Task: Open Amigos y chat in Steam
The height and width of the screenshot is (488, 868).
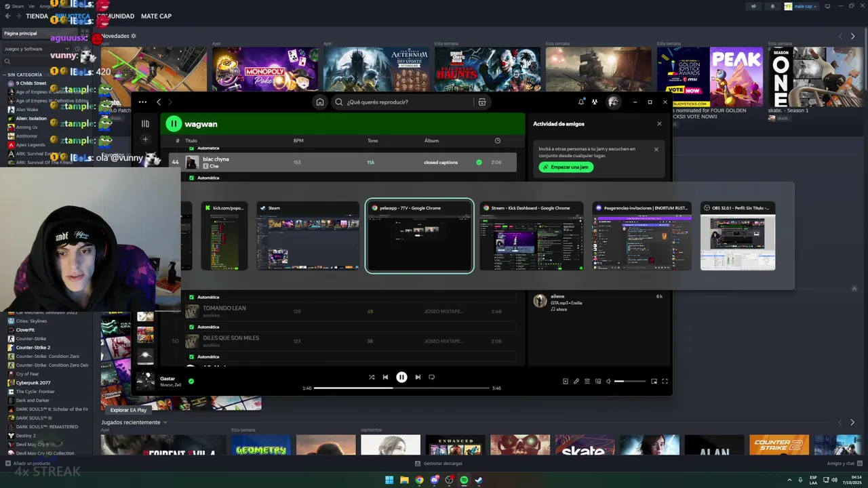Action: pos(844,464)
